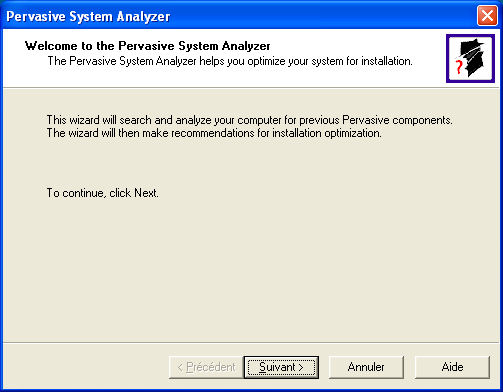Click the word 'Pervasive' in the window title
This screenshot has width=503, height=392.
36,16
